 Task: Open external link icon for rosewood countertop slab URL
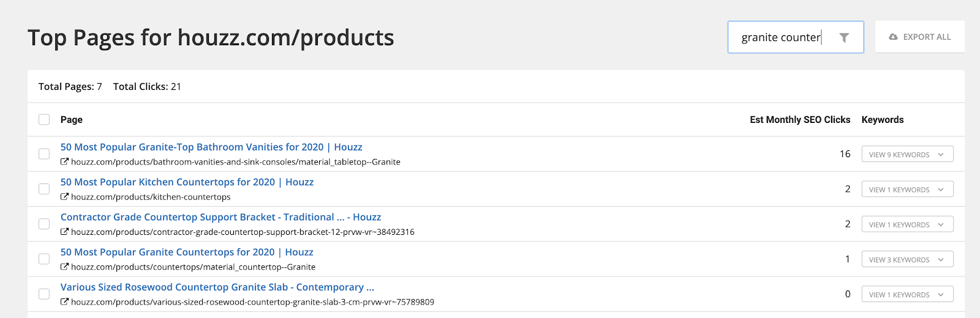64,301
